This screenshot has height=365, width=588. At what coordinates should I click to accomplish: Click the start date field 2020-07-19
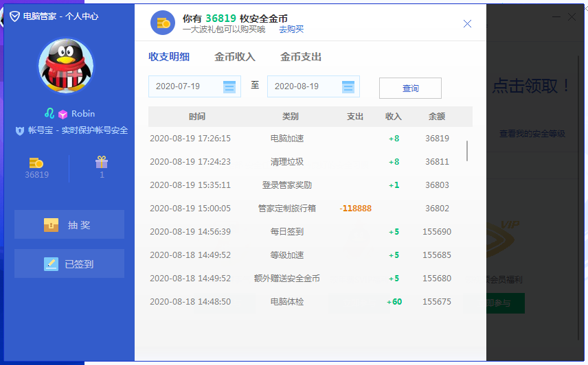194,86
